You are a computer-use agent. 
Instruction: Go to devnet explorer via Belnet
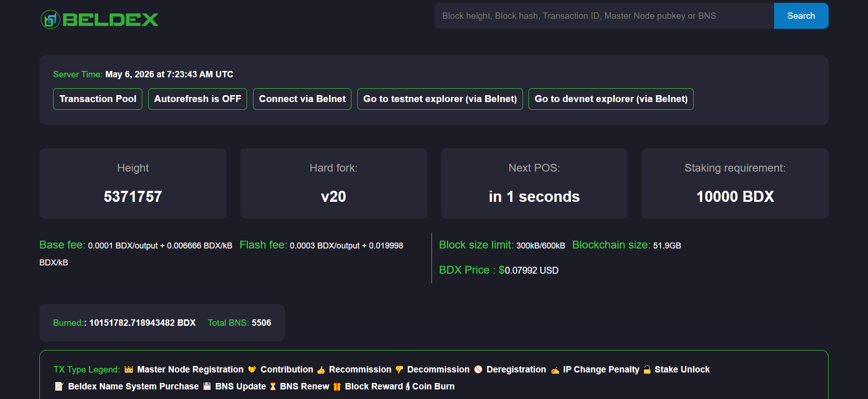coord(611,99)
